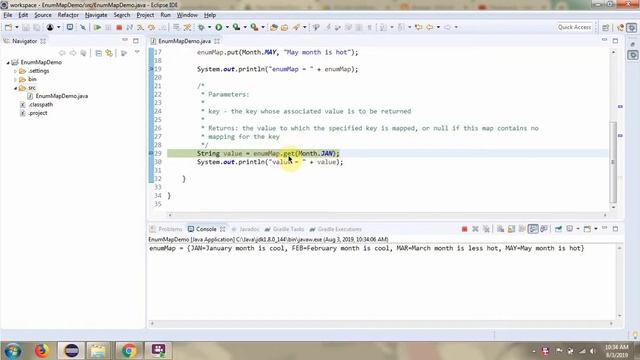
Task: Click the red Terminate button in toolbar
Action: coord(119,27)
